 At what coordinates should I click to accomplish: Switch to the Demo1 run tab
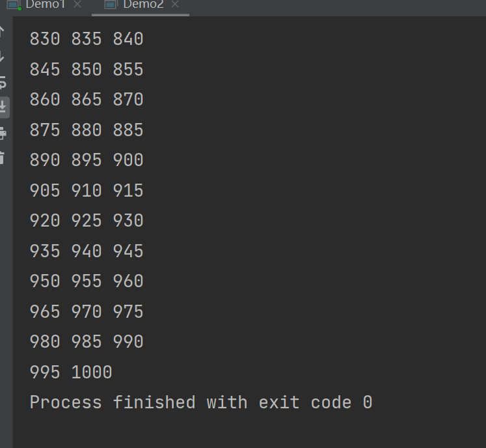coord(46,5)
